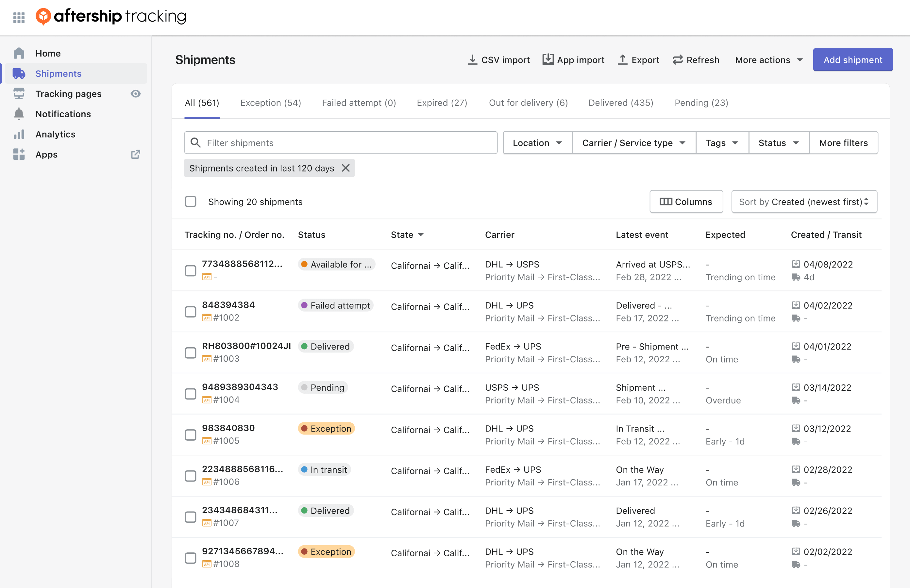Click the Add shipment button
This screenshot has height=588, width=910.
852,59
